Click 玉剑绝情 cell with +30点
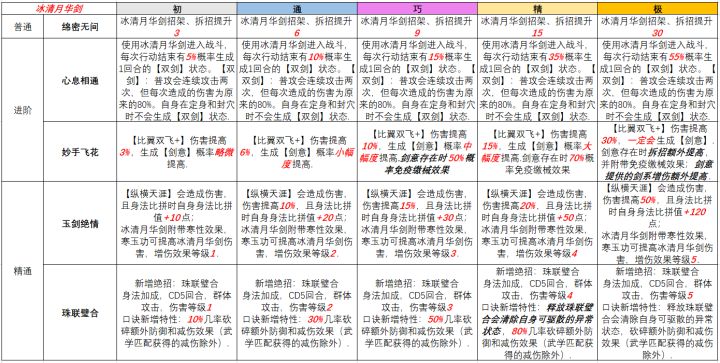Image resolution: width=720 pixels, height=363 pixels. pos(417,223)
